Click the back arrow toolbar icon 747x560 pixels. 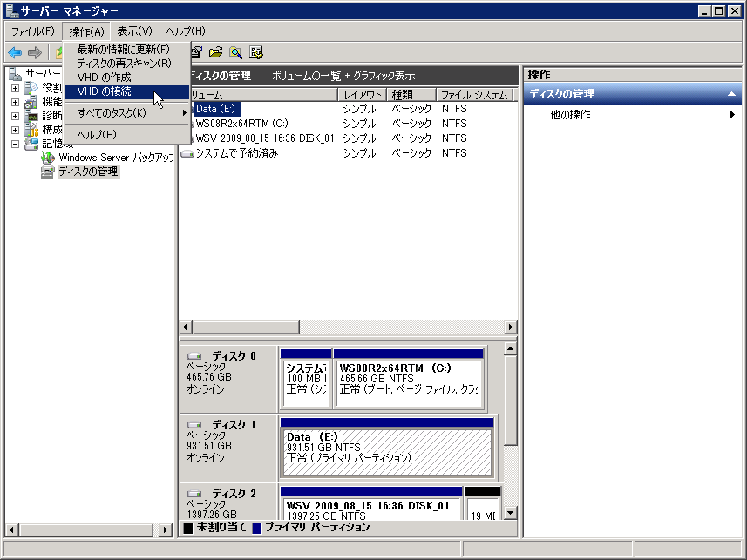(x=15, y=52)
